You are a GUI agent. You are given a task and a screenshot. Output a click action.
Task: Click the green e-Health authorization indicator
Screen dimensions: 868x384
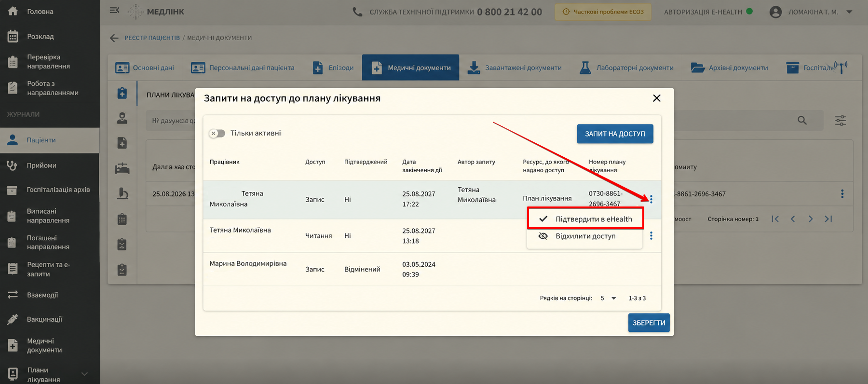coord(749,11)
